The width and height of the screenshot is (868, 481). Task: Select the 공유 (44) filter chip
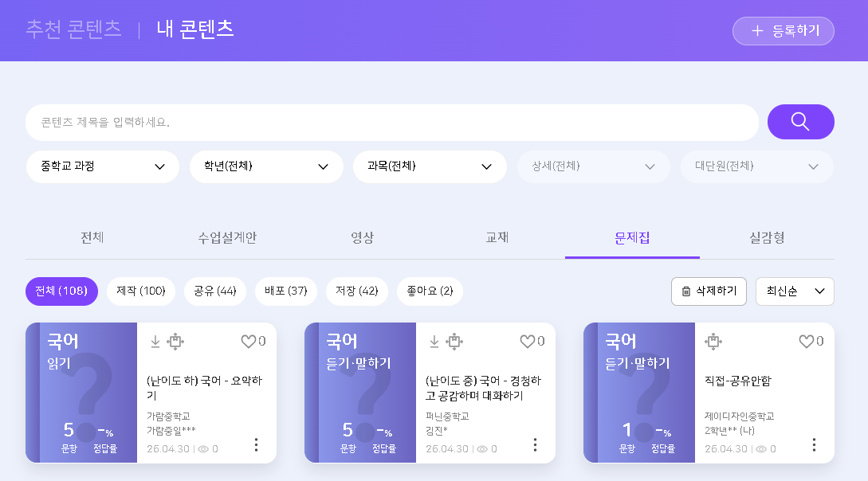(214, 291)
